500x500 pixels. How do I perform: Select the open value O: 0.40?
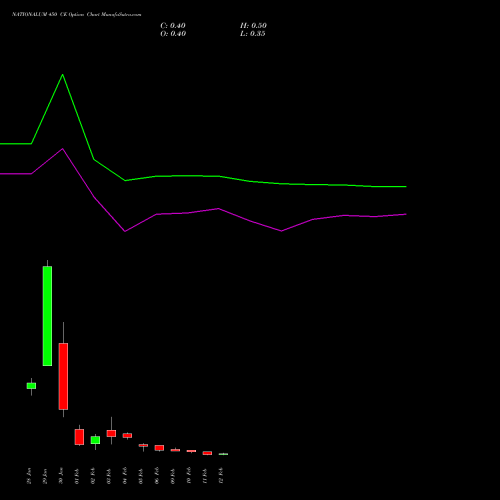pos(173,34)
